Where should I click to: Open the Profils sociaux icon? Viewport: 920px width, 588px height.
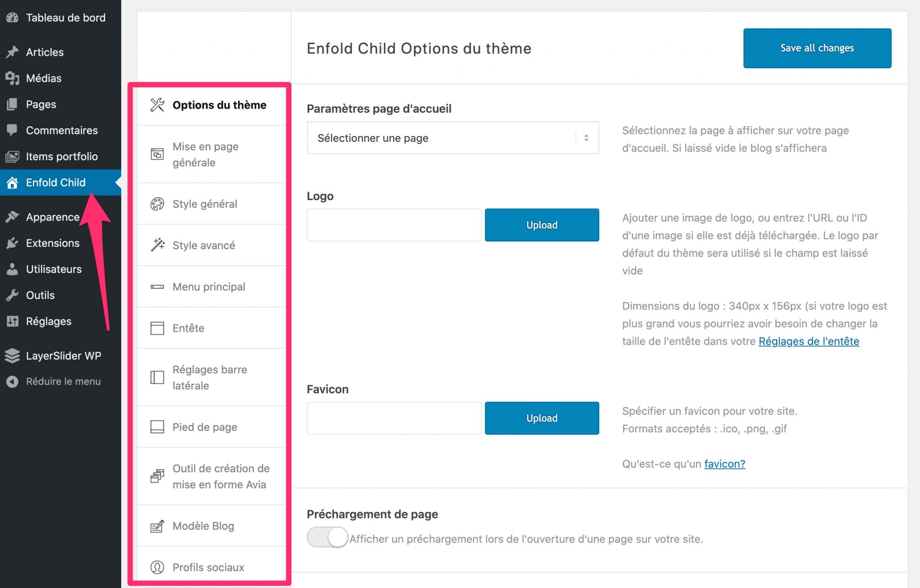(x=156, y=567)
